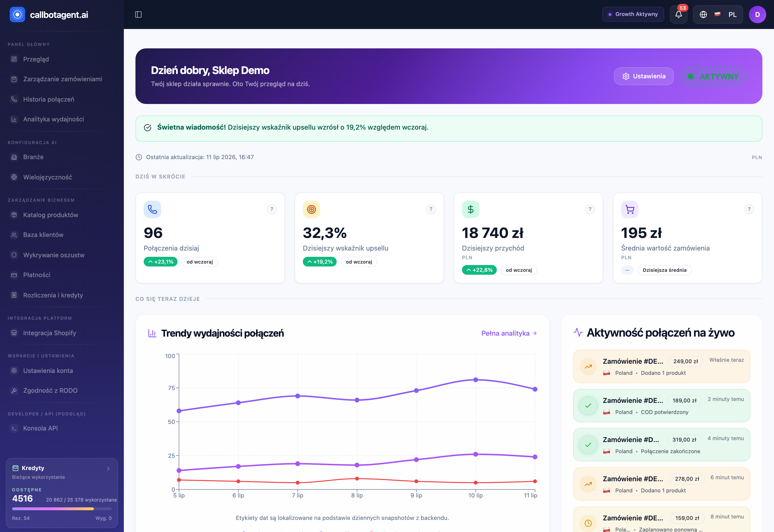Click the credits usage progress bar
Viewport: 774px width, 532px height.
pyautogui.click(x=62, y=509)
